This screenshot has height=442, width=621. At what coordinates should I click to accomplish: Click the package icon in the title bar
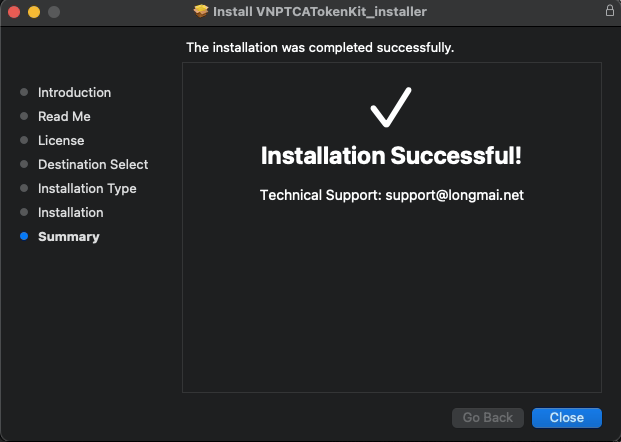(201, 12)
